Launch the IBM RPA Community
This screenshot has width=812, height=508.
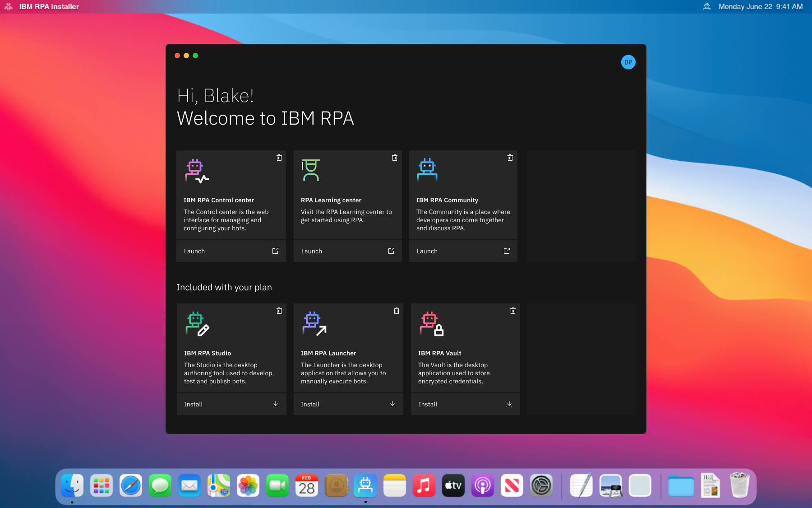(463, 251)
